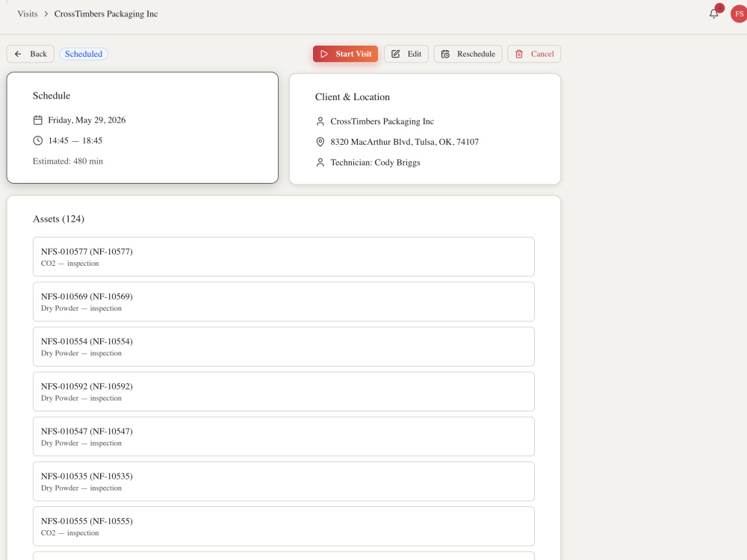Screen dimensions: 747x560
Task: Click the Estimated: 480 min text
Action: point(68,161)
